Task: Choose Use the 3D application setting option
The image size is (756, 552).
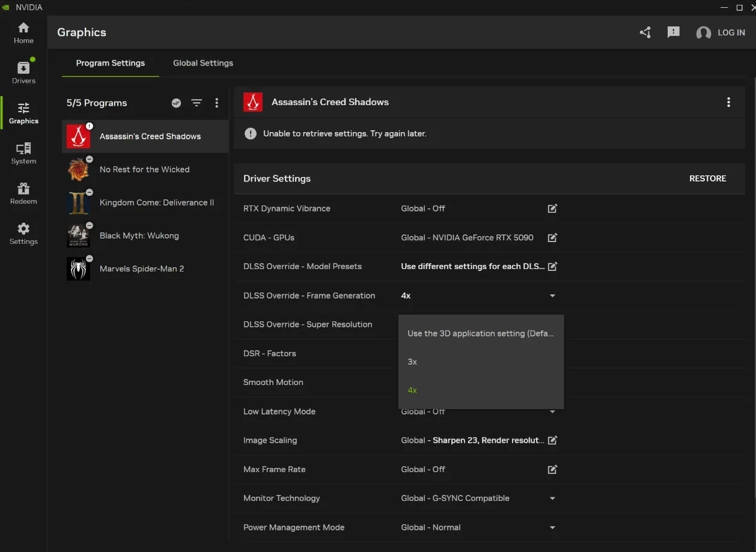Action: point(480,333)
